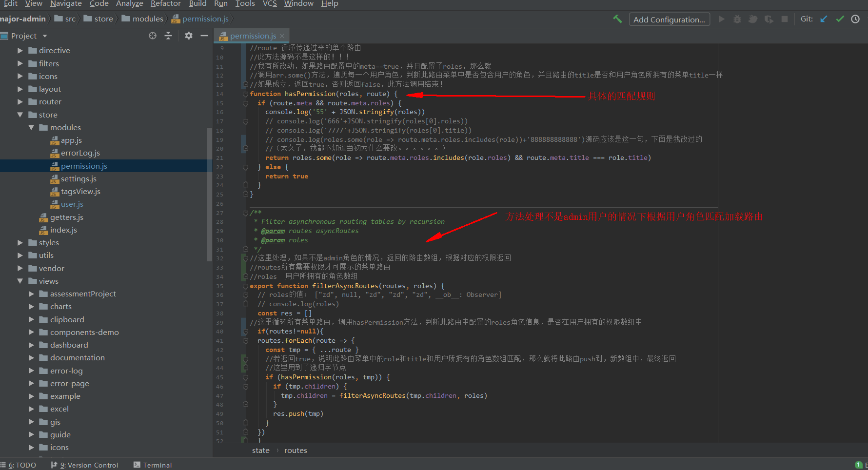
Task: Click 'state' in bottom code breadcrumb
Action: point(261,450)
